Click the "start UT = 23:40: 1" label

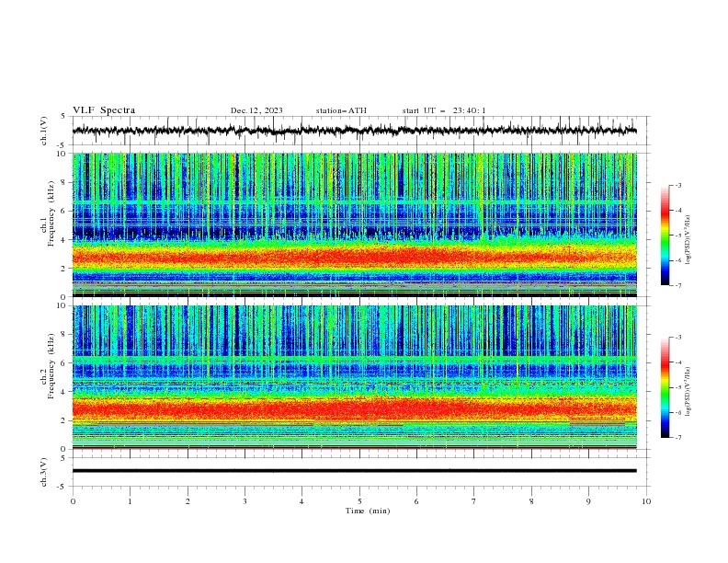pos(444,110)
